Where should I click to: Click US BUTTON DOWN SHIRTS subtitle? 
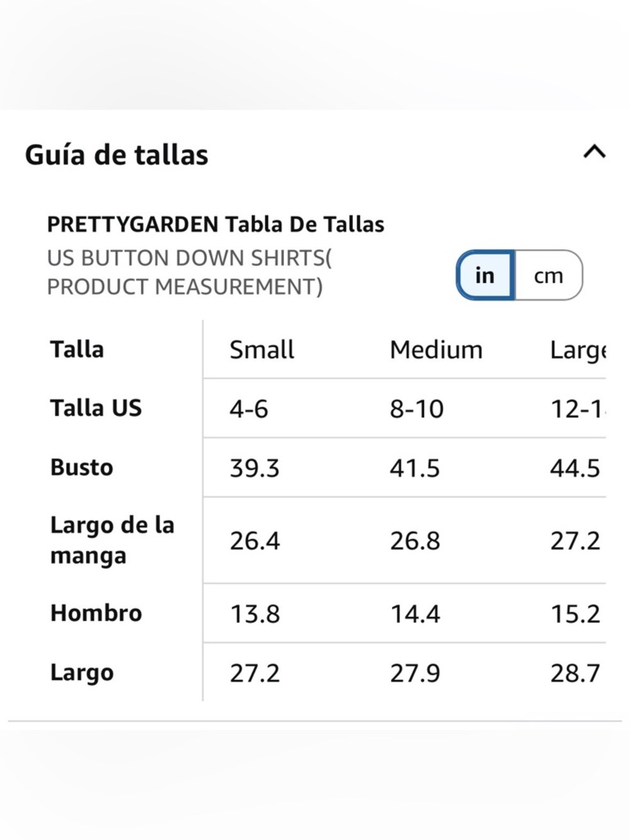click(189, 272)
